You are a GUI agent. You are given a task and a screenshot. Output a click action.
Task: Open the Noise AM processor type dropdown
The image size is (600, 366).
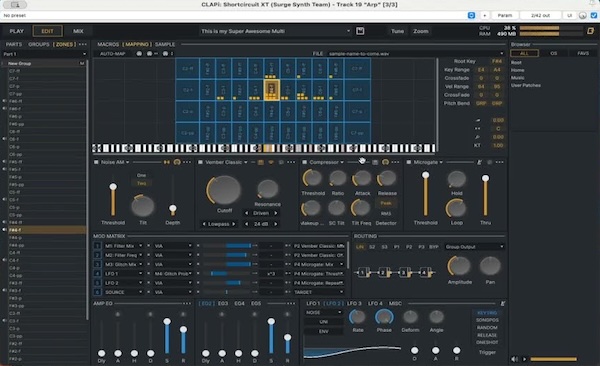click(115, 162)
